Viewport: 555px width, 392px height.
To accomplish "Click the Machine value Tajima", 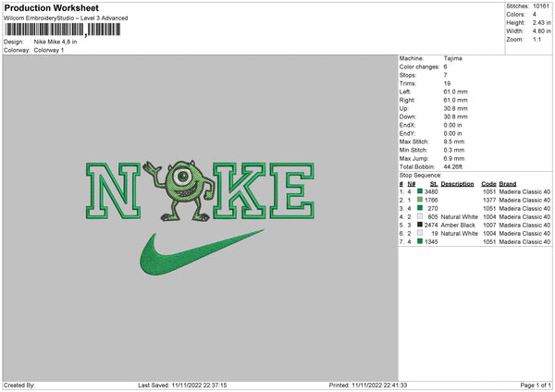I will coord(452,58).
